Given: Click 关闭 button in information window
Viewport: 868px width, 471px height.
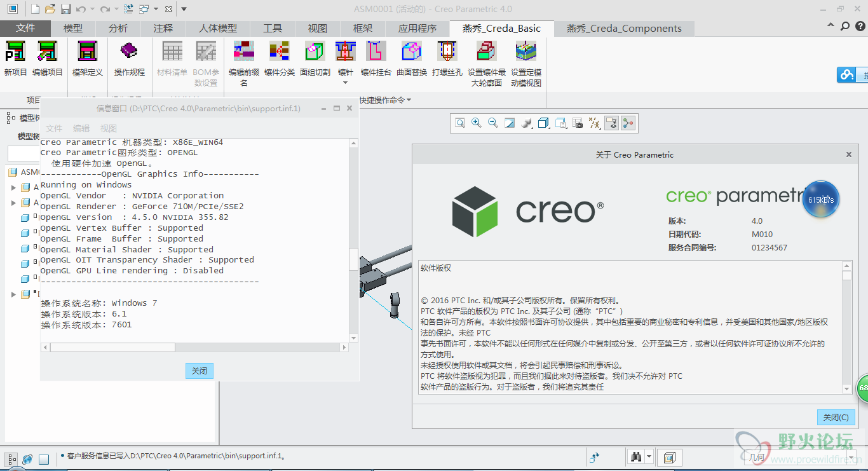Looking at the screenshot, I should coord(200,371).
